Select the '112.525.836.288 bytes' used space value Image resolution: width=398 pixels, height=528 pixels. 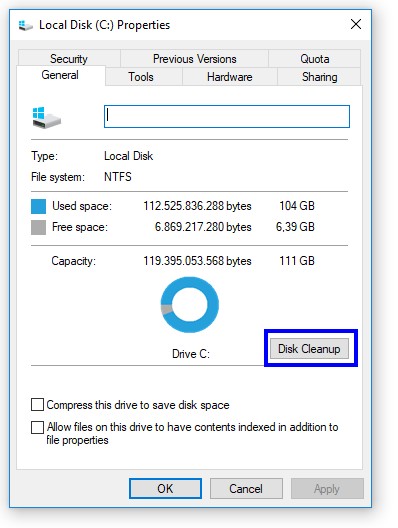[197, 206]
